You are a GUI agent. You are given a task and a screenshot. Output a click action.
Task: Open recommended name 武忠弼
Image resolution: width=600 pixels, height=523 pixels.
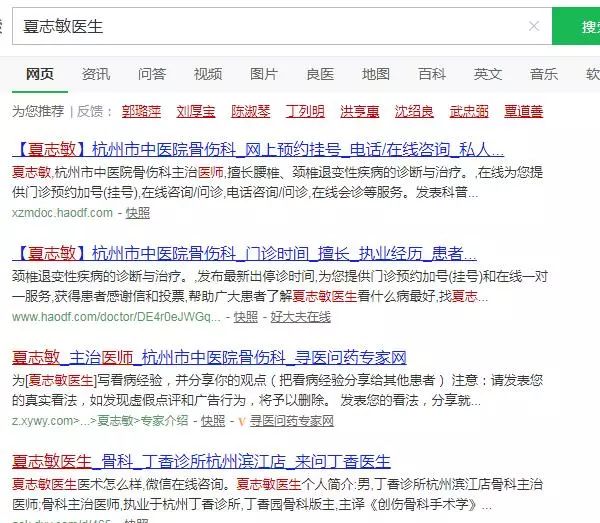469,111
